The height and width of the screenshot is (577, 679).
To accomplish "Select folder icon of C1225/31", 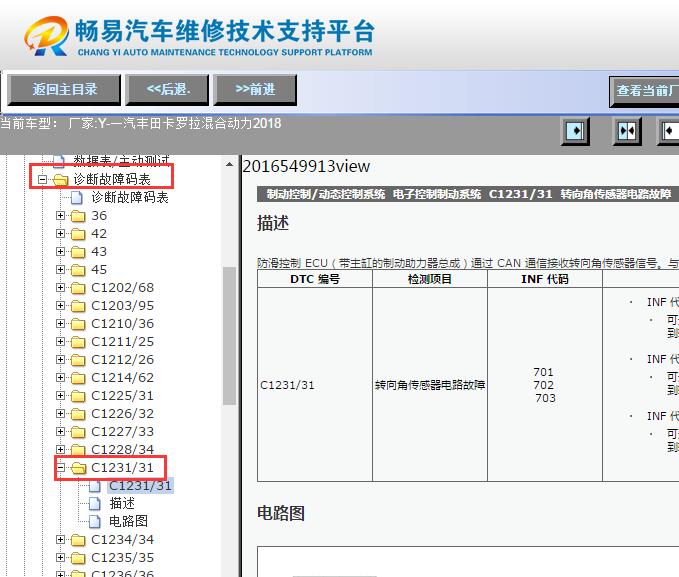I will (78, 396).
